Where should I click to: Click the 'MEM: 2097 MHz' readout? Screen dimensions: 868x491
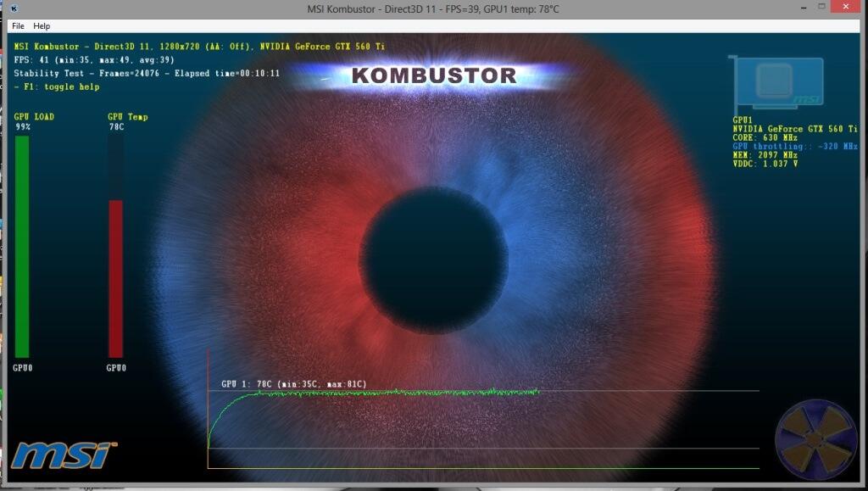[x=765, y=155]
